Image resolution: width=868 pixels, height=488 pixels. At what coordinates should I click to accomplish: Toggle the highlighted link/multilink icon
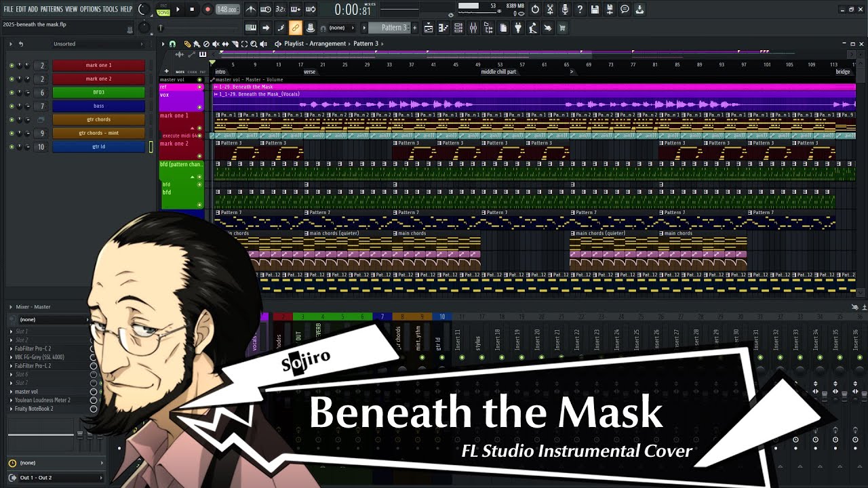[x=296, y=28]
